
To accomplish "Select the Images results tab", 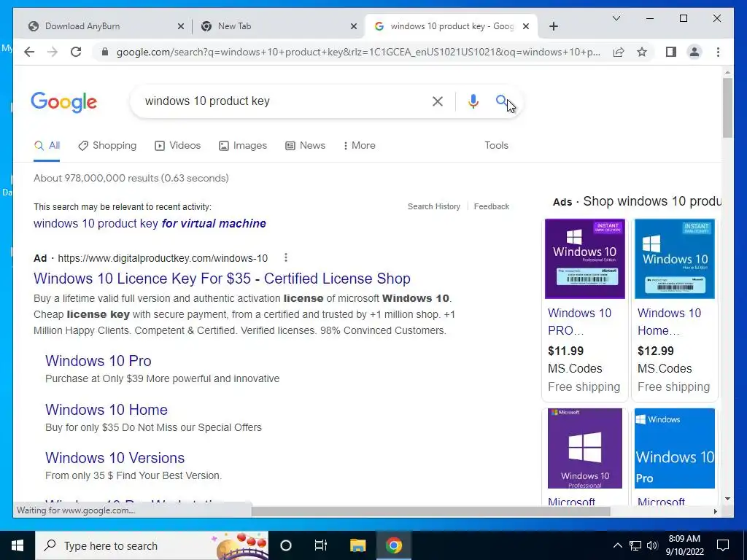I will [x=242, y=145].
